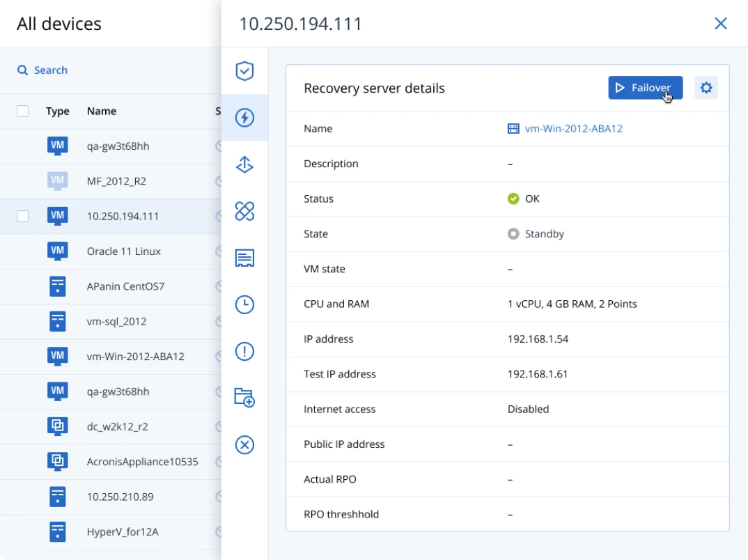The width and height of the screenshot is (748, 560).
Task: Open the Activities clock icon
Action: pos(244,304)
